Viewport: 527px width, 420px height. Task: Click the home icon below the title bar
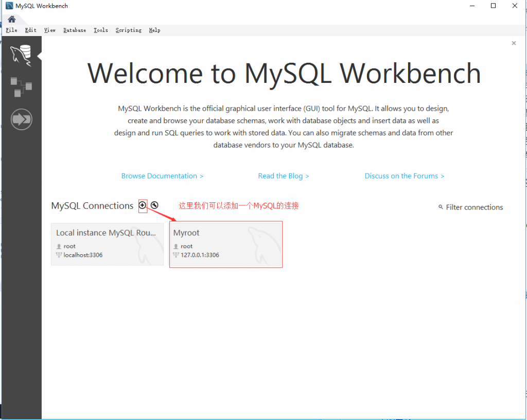[x=11, y=19]
